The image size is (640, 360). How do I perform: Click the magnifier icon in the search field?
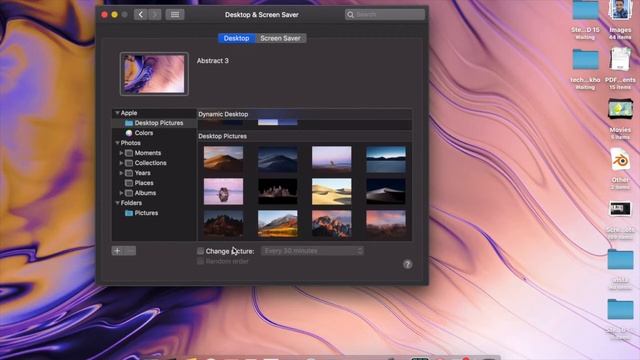350,15
